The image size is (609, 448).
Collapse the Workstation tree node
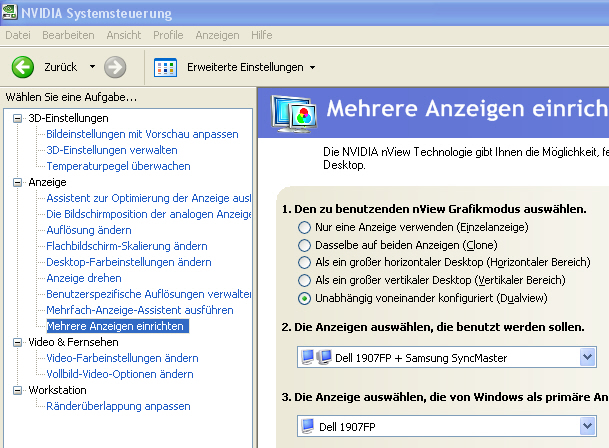point(17,390)
